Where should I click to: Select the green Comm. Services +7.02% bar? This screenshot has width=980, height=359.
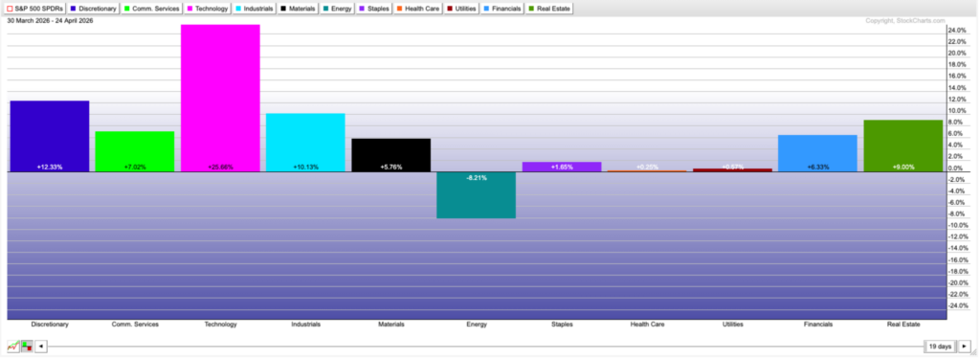pos(134,151)
